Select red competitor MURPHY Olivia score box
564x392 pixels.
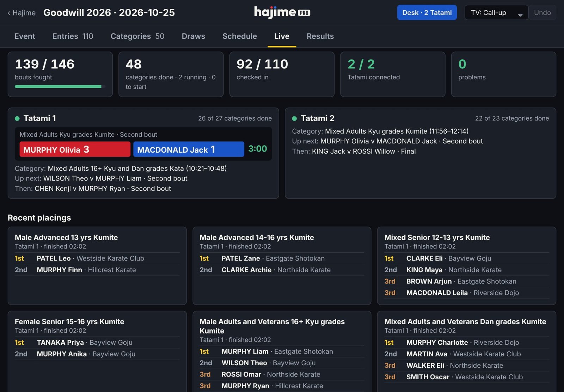coord(75,149)
